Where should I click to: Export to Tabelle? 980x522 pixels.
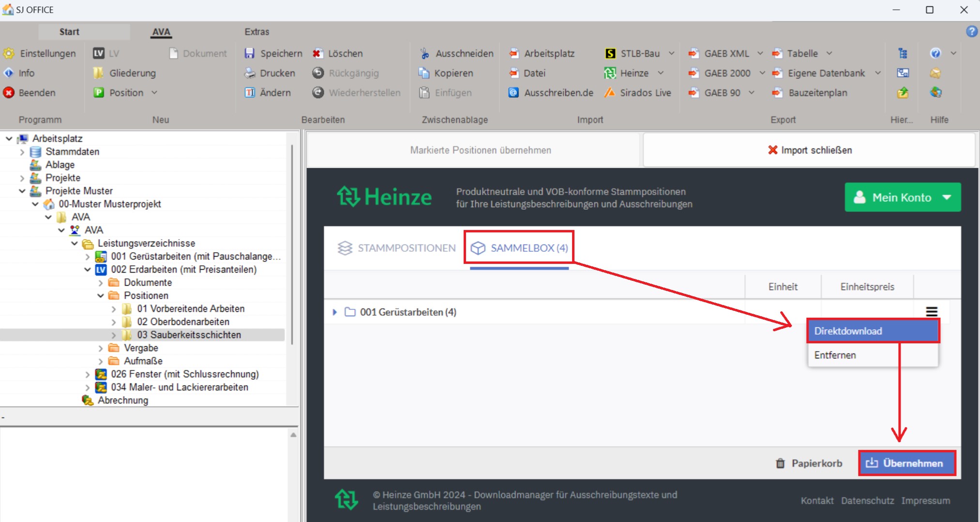point(795,53)
